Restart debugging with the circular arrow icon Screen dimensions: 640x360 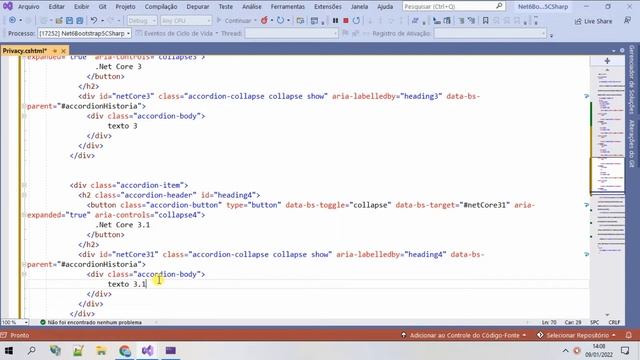pyautogui.click(x=356, y=20)
